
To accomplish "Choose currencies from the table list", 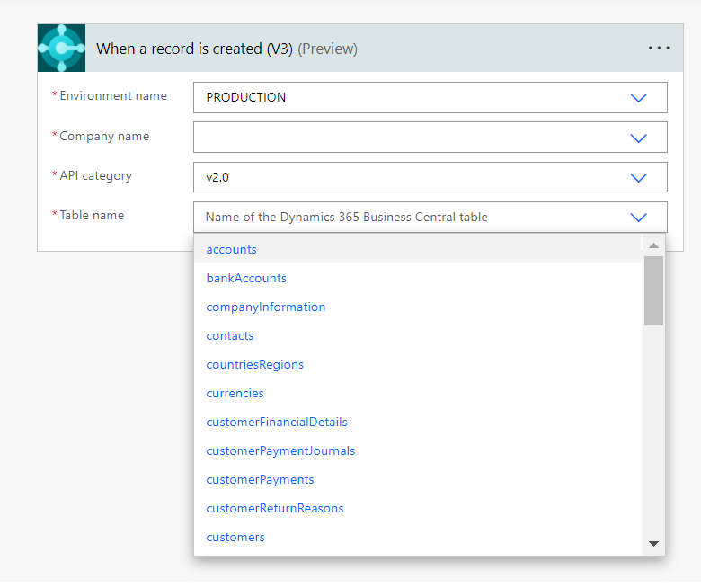I will pyautogui.click(x=235, y=393).
